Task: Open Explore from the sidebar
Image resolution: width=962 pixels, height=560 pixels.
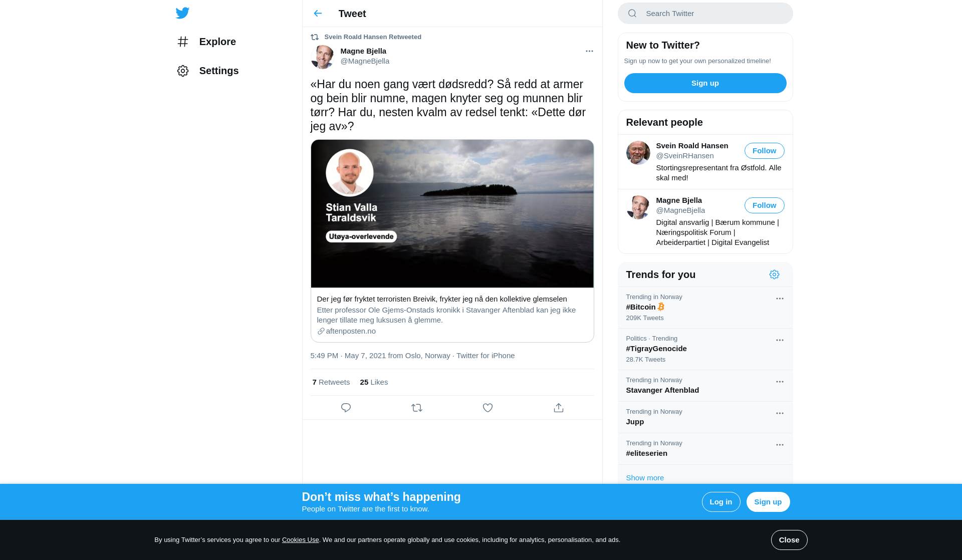Action: tap(206, 42)
